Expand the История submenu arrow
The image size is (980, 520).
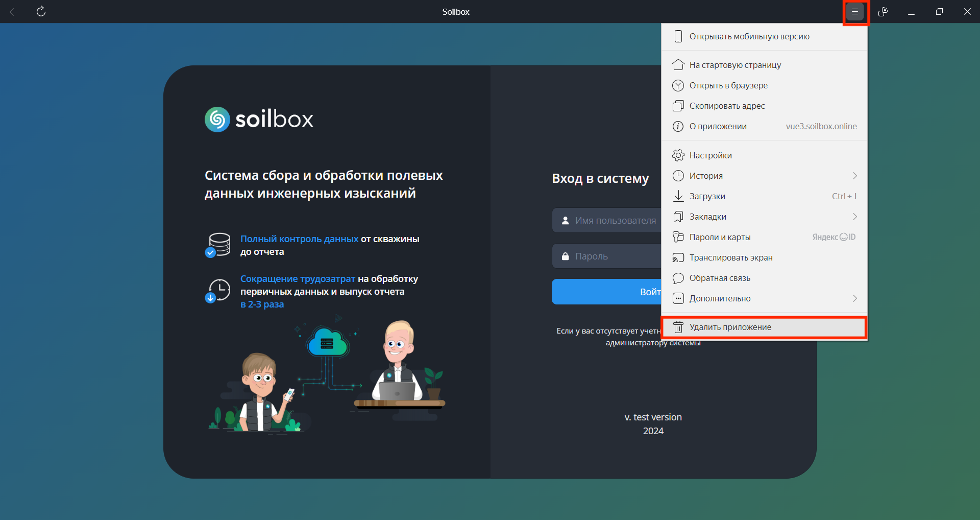(854, 176)
